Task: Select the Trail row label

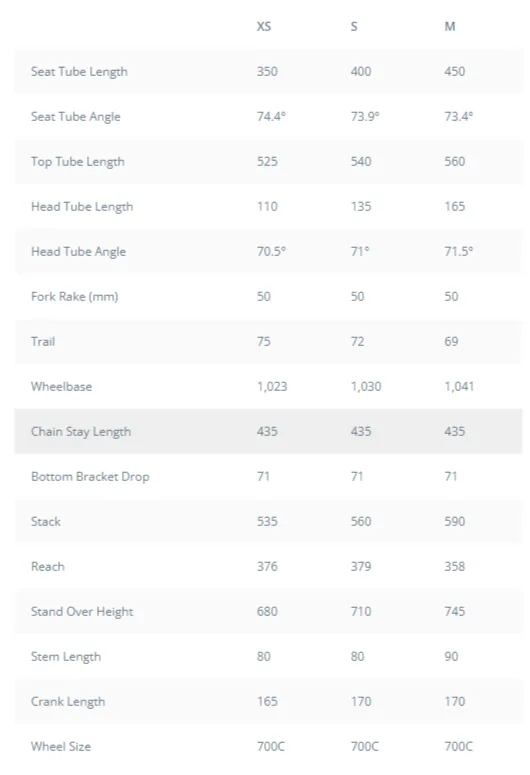Action: click(x=43, y=342)
